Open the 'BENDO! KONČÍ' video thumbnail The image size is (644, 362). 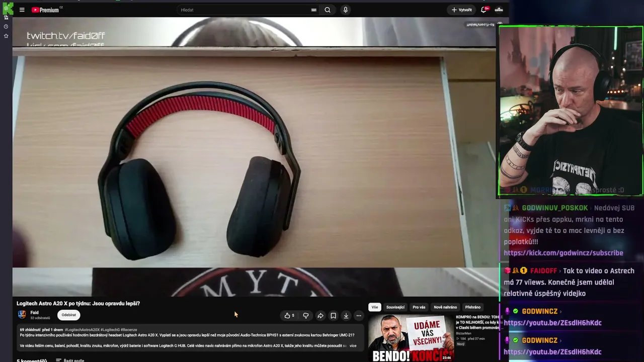point(411,338)
